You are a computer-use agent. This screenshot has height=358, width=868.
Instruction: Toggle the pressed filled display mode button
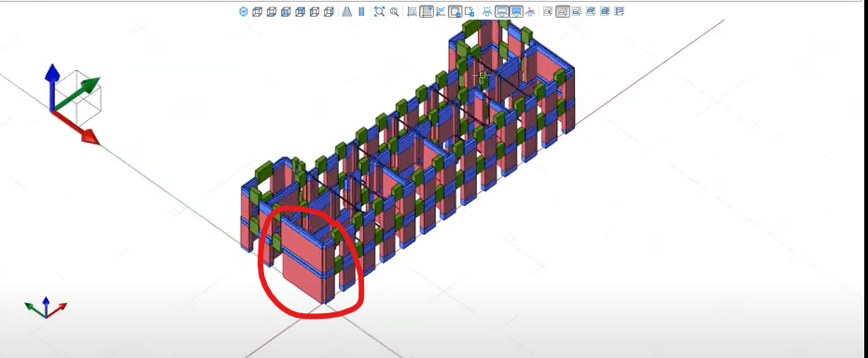516,11
